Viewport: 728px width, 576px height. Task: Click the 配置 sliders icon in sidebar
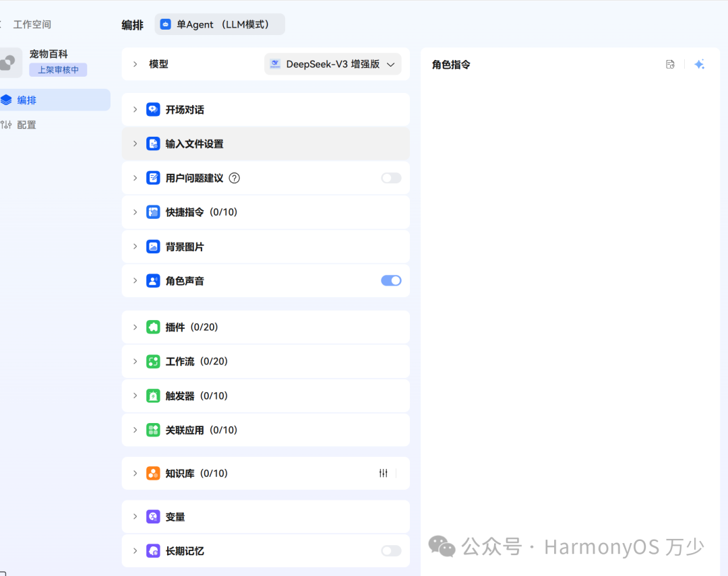[6, 125]
